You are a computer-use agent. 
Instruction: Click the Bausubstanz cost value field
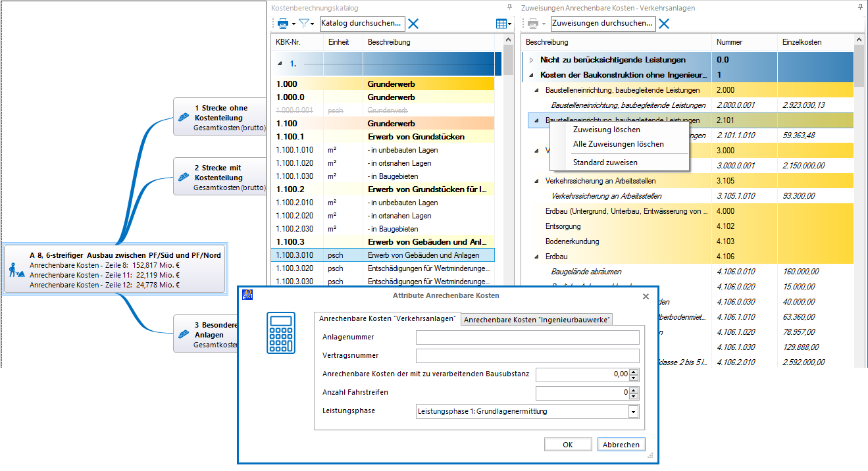point(582,374)
